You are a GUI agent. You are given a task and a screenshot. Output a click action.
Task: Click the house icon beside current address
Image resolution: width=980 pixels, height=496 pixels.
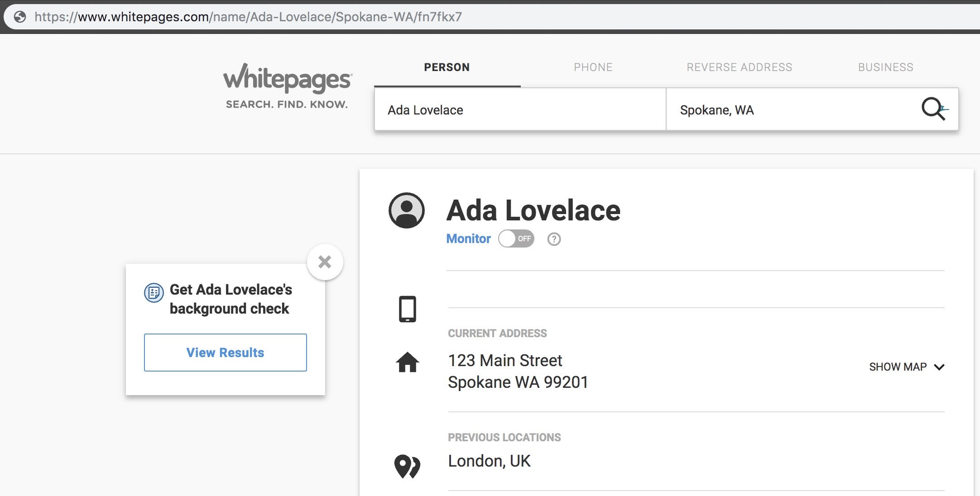click(408, 362)
